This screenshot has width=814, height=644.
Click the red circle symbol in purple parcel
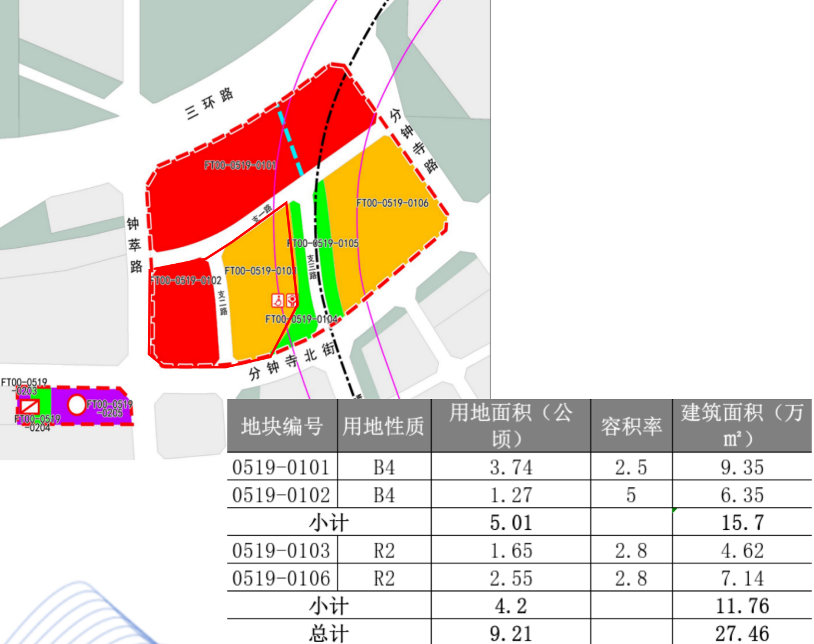click(77, 404)
